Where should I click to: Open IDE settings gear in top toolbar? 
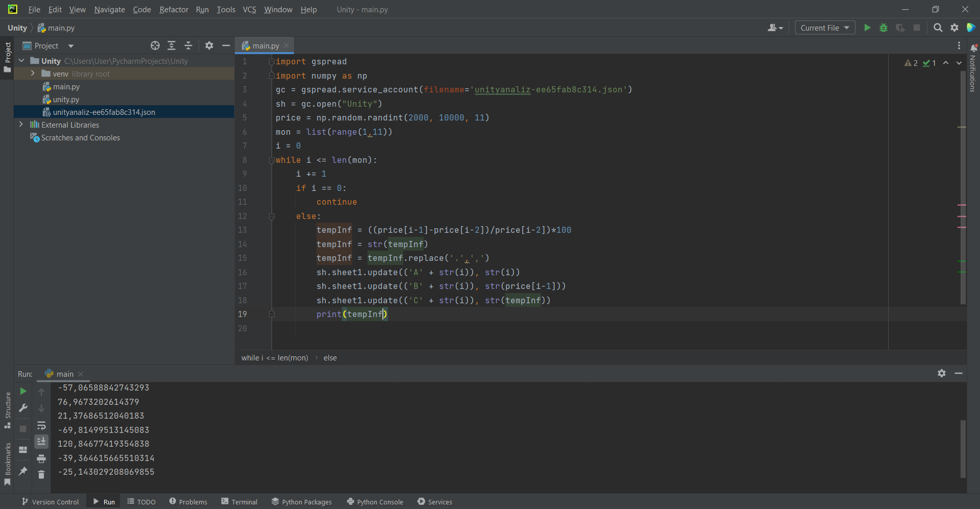(x=954, y=28)
